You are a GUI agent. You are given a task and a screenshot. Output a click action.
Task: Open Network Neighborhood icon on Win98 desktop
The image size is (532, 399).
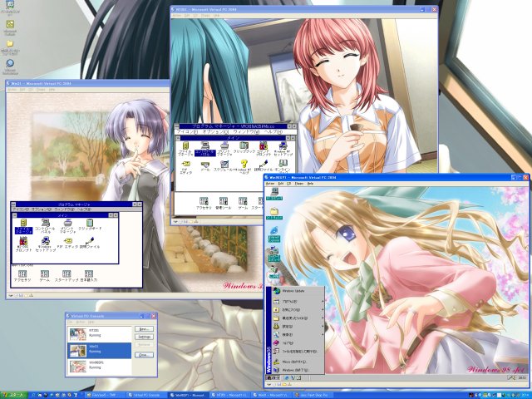273,255
